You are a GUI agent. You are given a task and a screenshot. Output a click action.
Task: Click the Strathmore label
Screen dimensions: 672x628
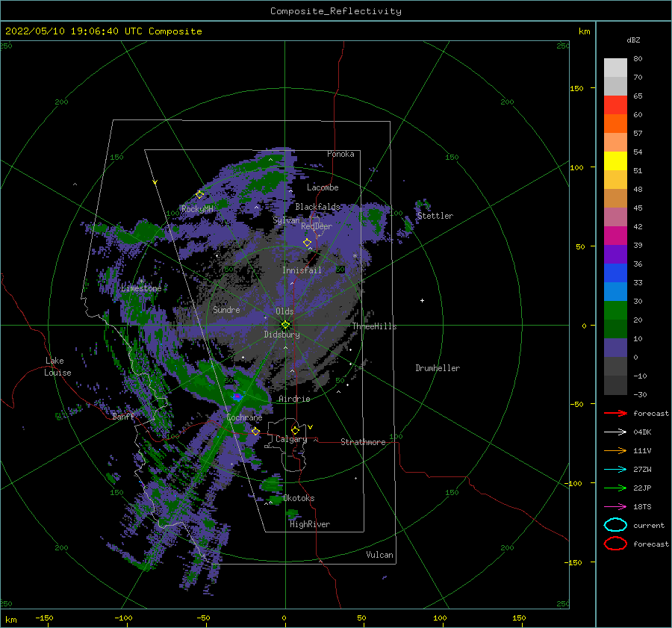click(x=363, y=442)
